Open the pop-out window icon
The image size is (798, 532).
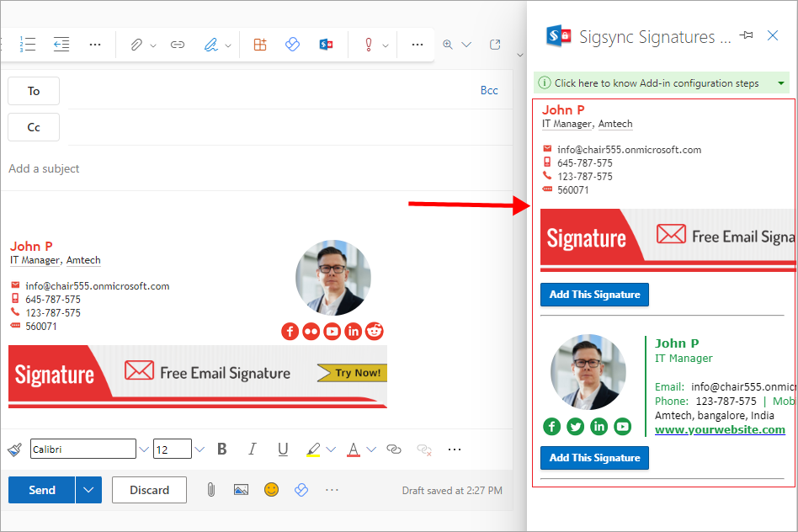pos(495,45)
